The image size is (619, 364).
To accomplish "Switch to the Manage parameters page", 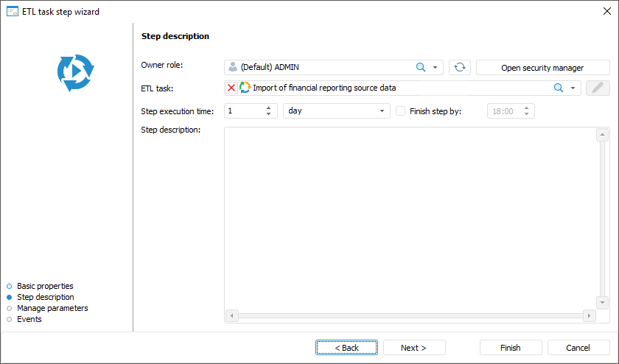I will coord(52,308).
